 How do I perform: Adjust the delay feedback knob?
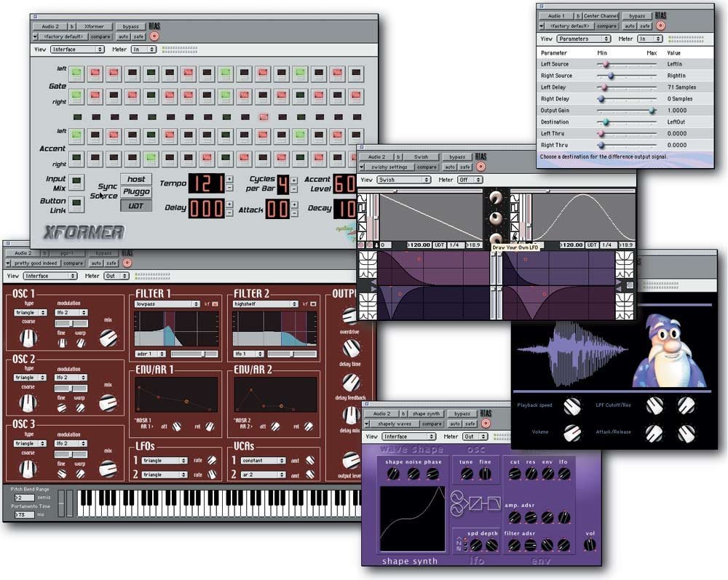tap(351, 382)
